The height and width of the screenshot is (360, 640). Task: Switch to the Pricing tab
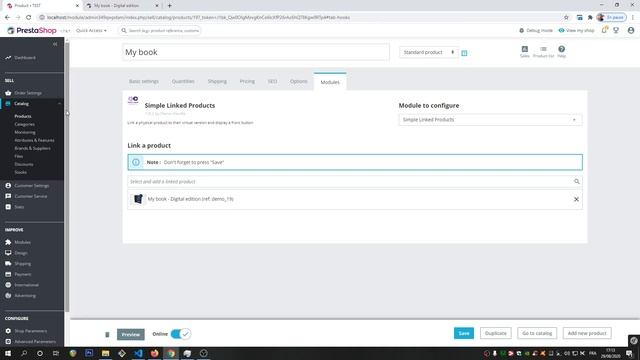(247, 81)
